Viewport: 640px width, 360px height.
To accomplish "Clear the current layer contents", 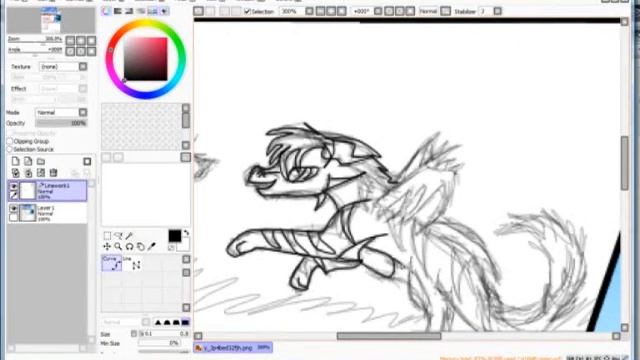I will (41, 173).
